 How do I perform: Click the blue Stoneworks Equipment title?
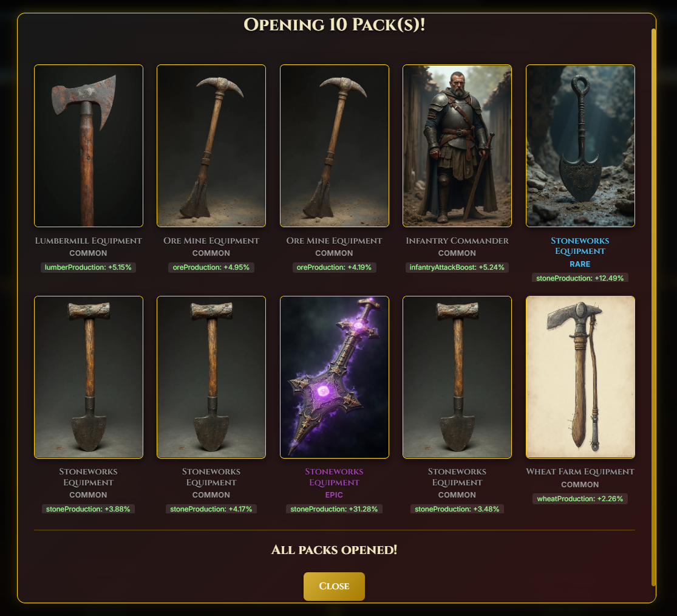tap(580, 246)
